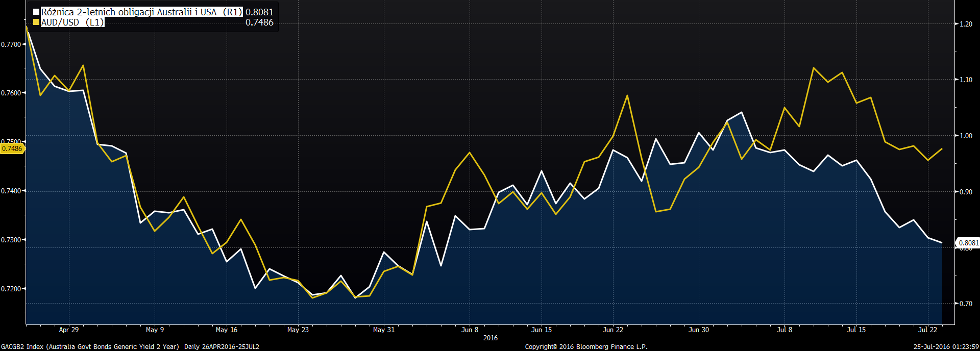Click the legend value 0.8081
Viewport: 980px width, 351px height.
pos(259,12)
